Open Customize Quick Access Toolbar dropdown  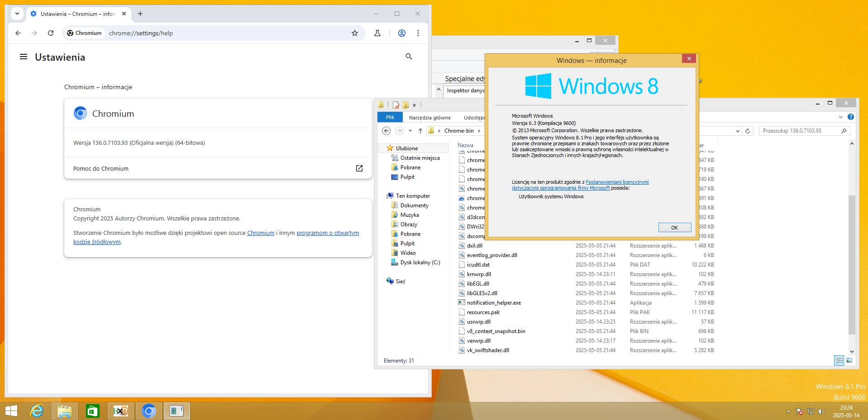tap(414, 105)
